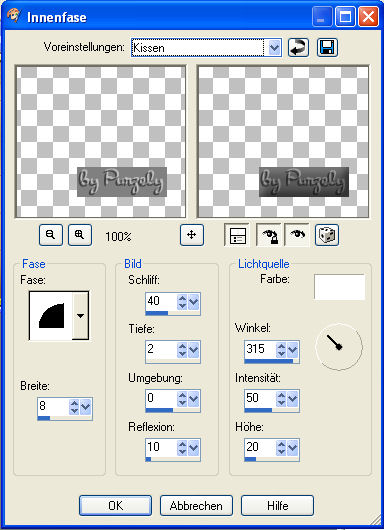Click the left before preview pane

tap(100, 142)
